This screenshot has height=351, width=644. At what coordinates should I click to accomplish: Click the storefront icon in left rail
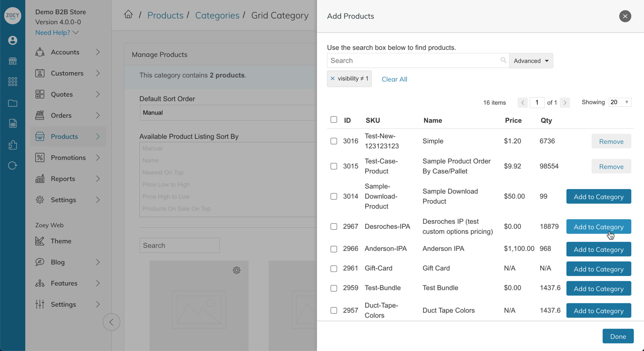tap(13, 61)
